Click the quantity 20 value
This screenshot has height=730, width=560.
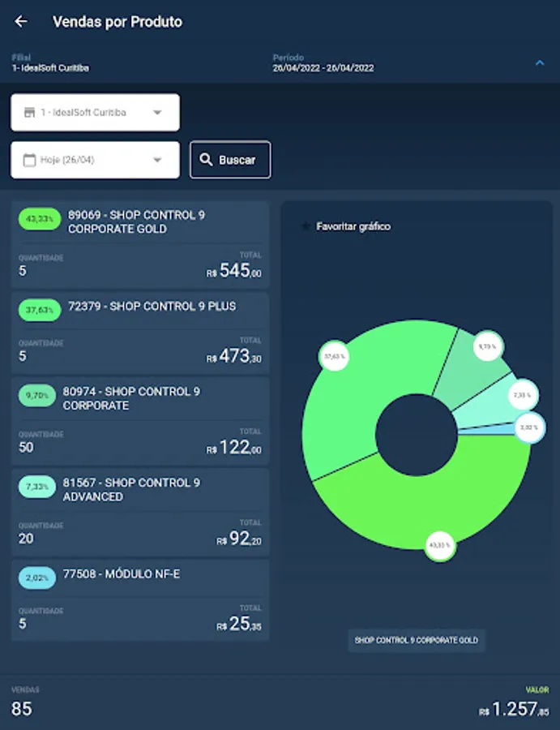pos(26,539)
